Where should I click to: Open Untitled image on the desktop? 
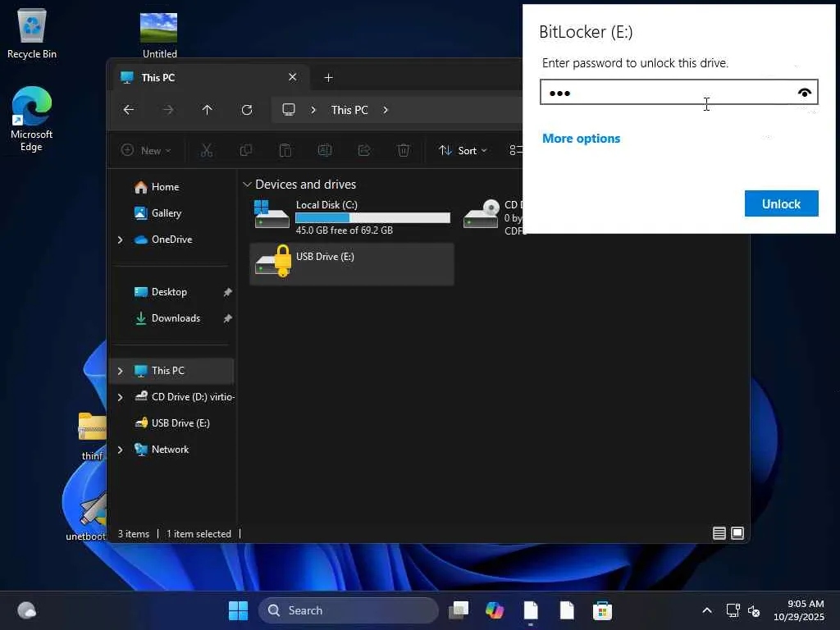pyautogui.click(x=159, y=35)
